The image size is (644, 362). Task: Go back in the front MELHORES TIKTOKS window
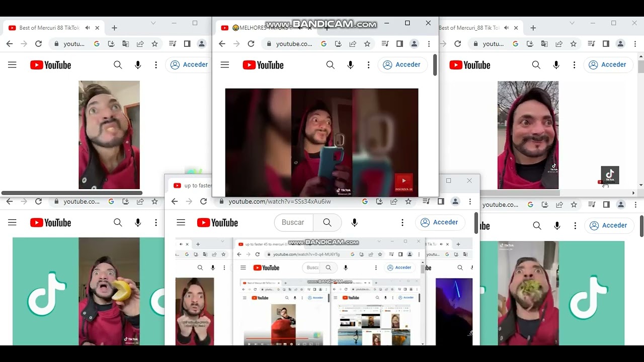[x=222, y=44]
